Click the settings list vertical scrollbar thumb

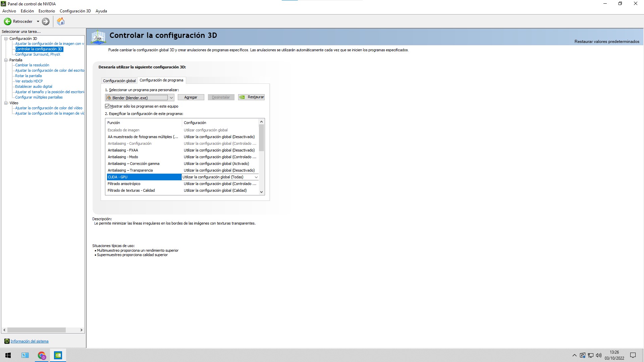click(261, 138)
